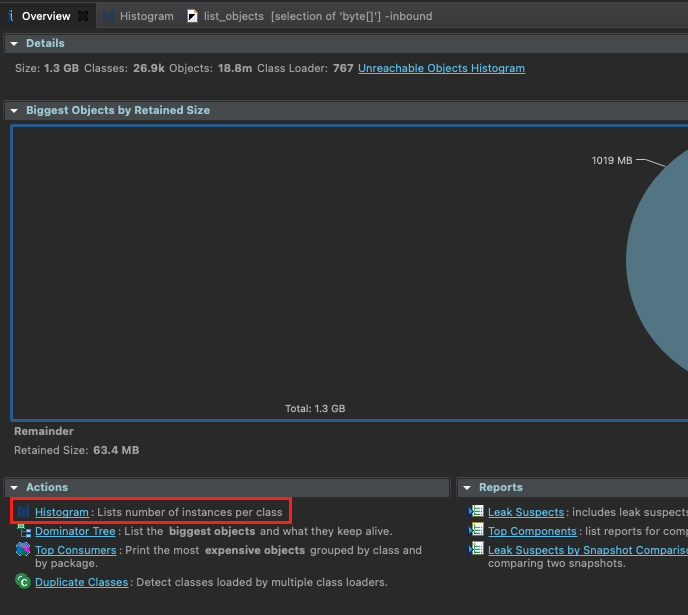
Task: Switch to the Histogram tab
Action: click(147, 16)
